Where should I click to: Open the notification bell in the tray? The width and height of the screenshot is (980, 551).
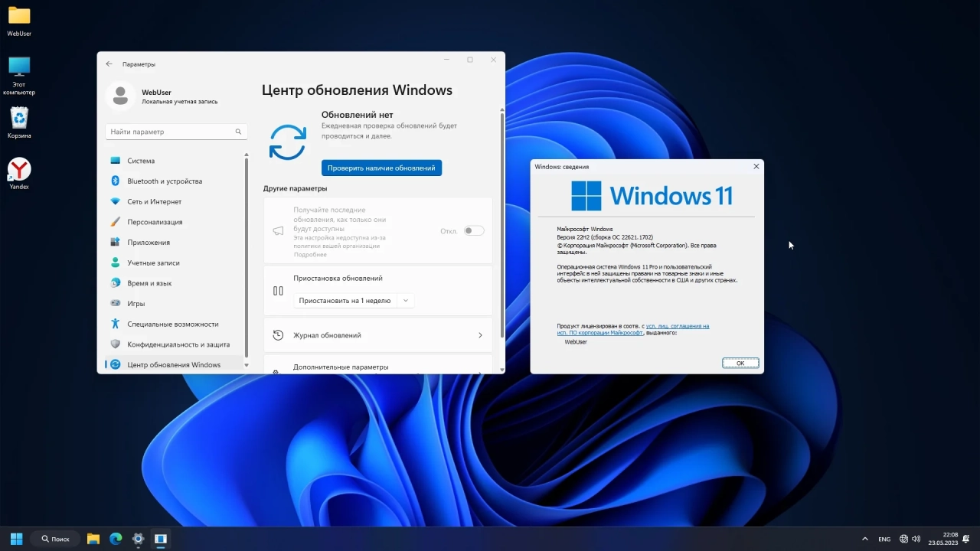tap(968, 539)
